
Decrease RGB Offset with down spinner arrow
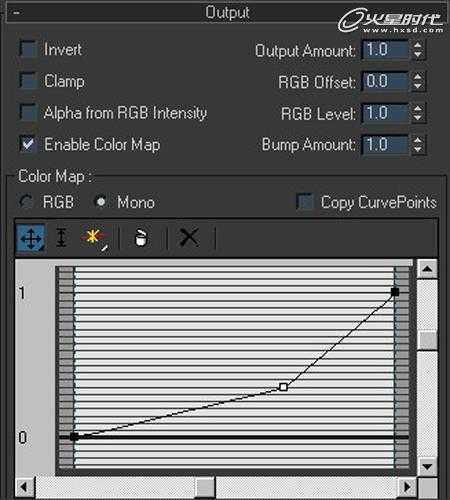(x=418, y=86)
